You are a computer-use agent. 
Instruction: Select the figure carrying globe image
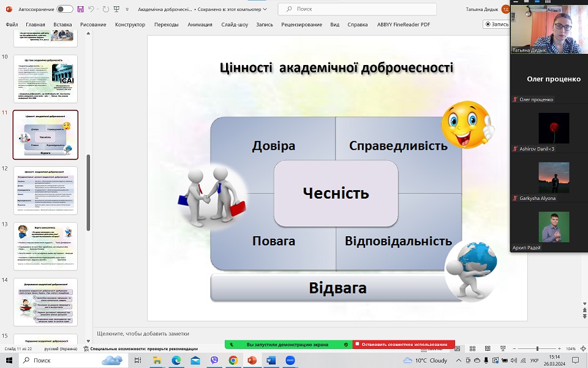472,270
